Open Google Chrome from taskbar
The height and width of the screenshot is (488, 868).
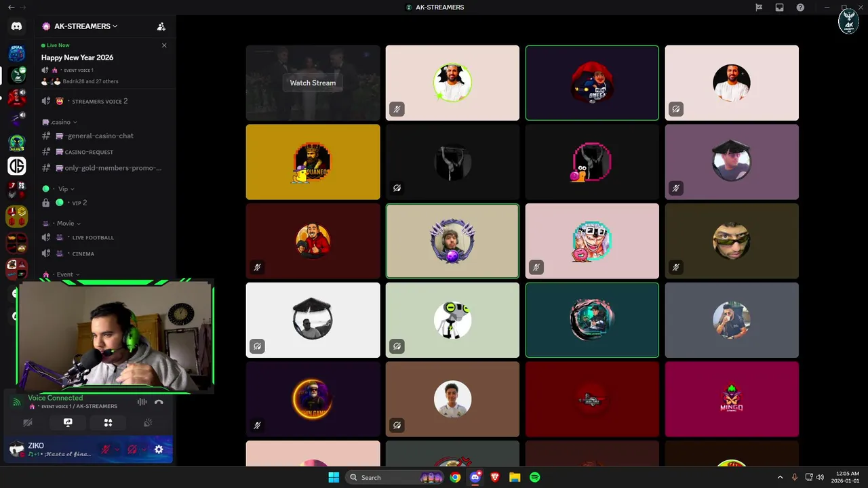[455, 477]
